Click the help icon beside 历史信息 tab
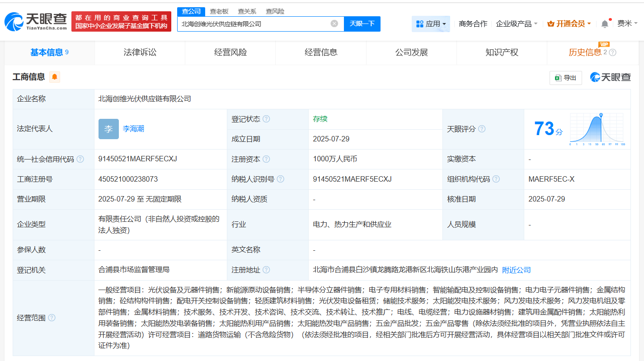The height and width of the screenshot is (361, 644). (613, 52)
